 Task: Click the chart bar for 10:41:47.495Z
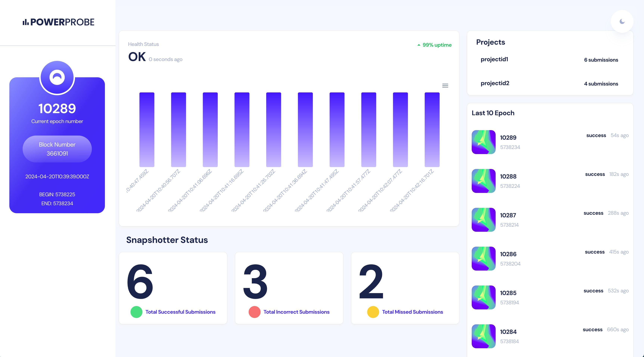pos(337,130)
